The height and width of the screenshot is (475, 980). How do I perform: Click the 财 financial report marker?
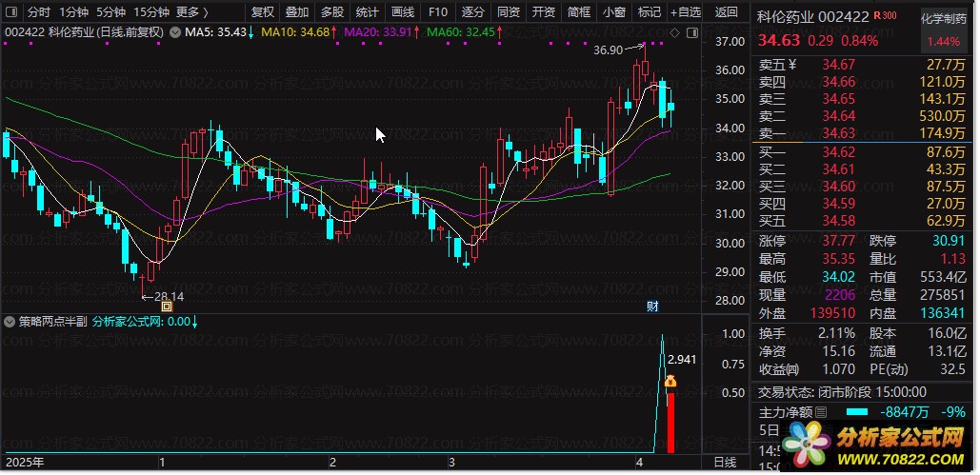(651, 306)
